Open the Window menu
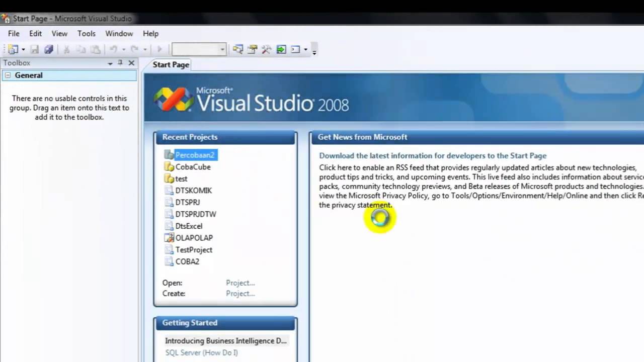Image resolution: width=644 pixels, height=362 pixels. click(119, 34)
